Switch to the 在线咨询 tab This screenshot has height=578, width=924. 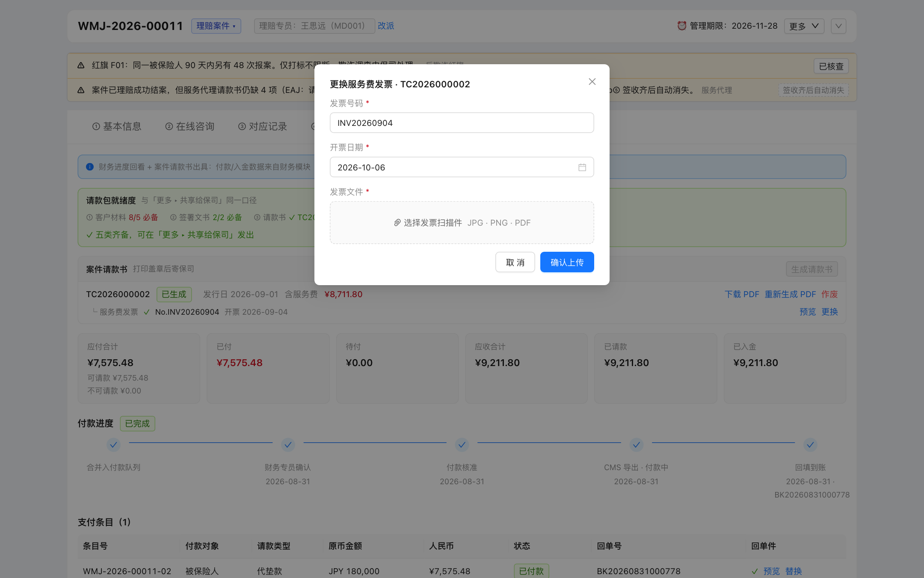(190, 126)
